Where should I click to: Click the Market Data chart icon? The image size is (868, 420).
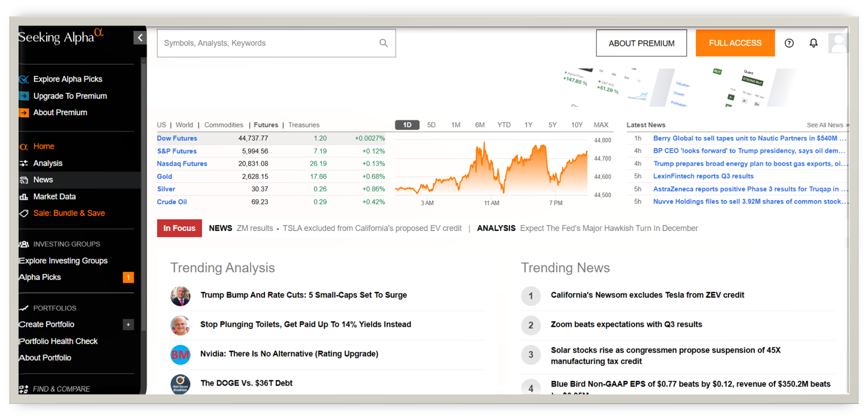point(24,197)
